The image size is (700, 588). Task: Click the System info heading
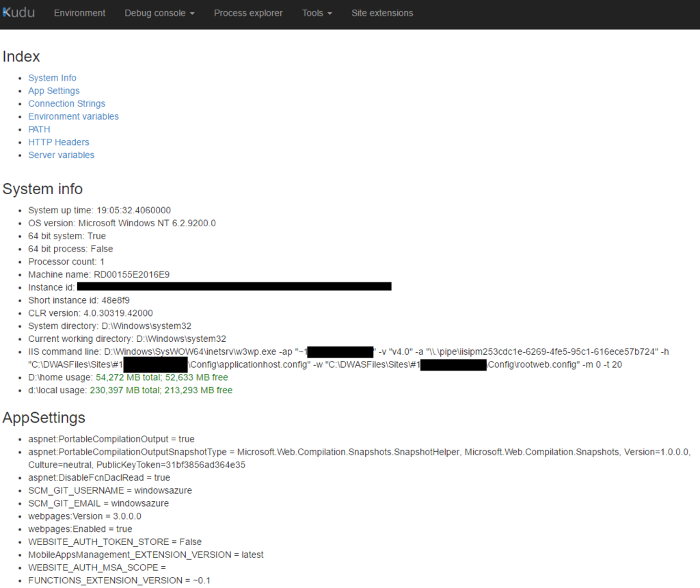(43, 189)
